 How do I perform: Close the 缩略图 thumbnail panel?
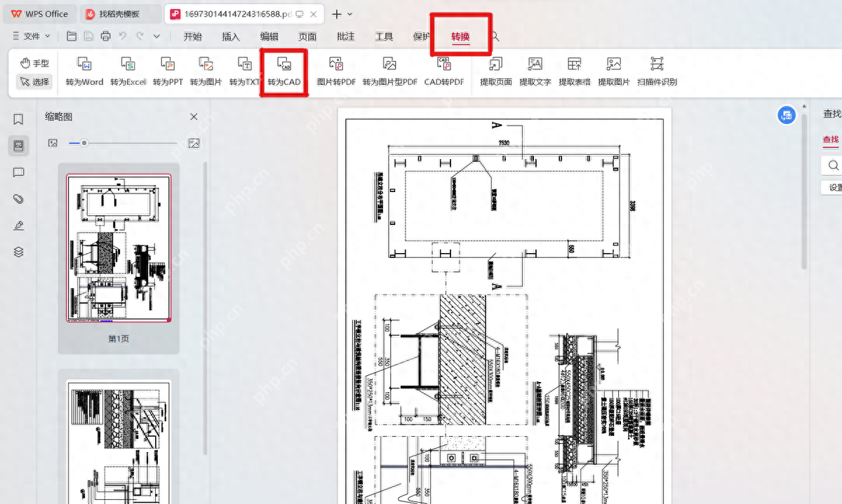click(194, 116)
